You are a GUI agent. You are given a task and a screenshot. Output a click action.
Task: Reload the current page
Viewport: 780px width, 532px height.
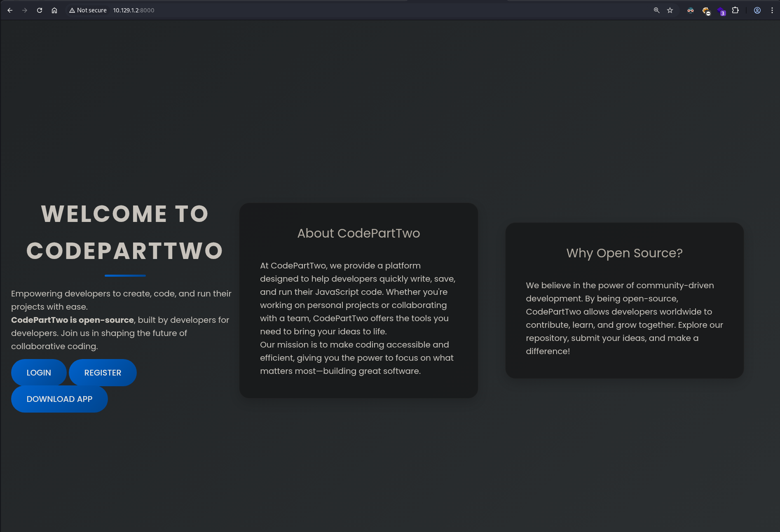point(40,10)
